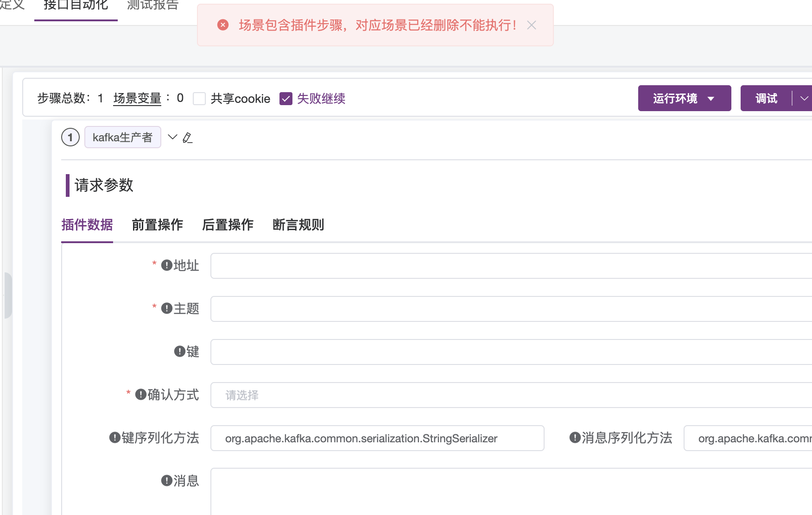This screenshot has width=812, height=515.
Task: Select the 前置操作 tab
Action: tap(158, 225)
